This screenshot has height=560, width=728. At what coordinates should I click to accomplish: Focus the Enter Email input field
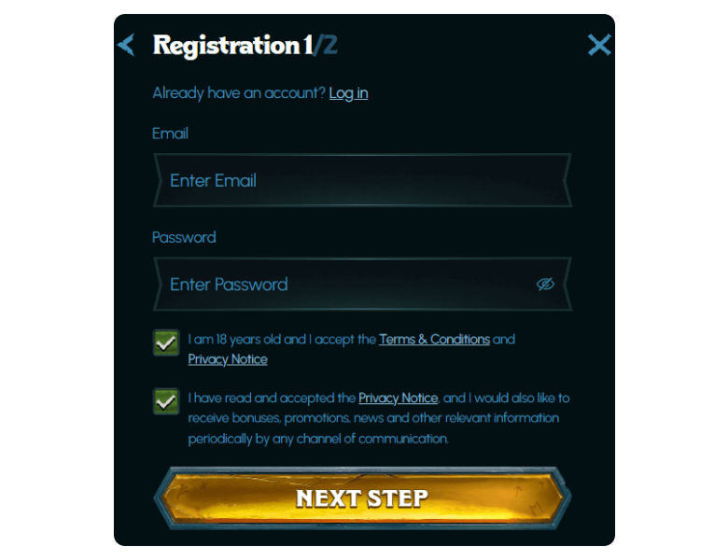pos(362,180)
